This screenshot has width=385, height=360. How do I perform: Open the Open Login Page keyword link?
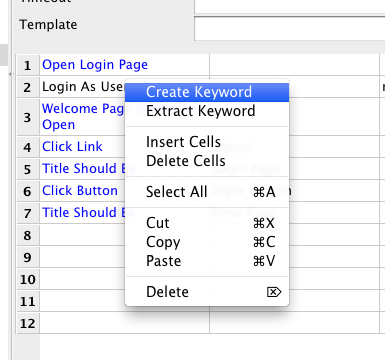95,65
